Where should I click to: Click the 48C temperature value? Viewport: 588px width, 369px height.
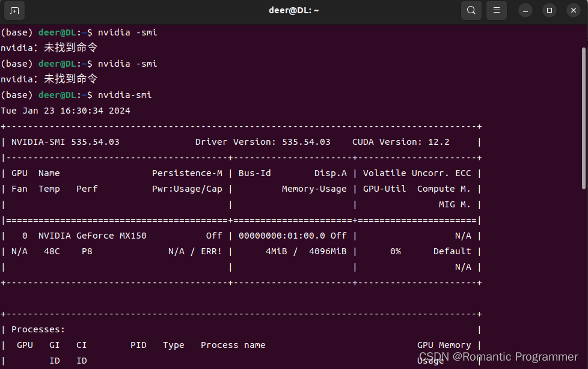pyautogui.click(x=52, y=251)
